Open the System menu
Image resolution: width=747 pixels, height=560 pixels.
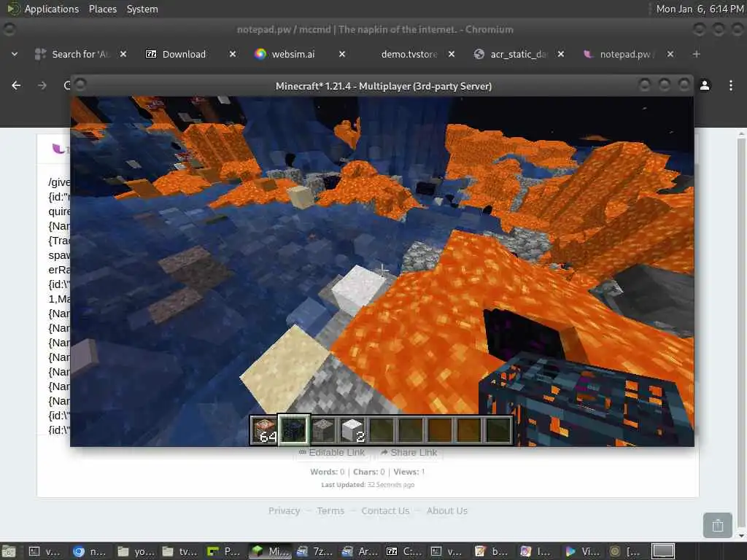(142, 9)
